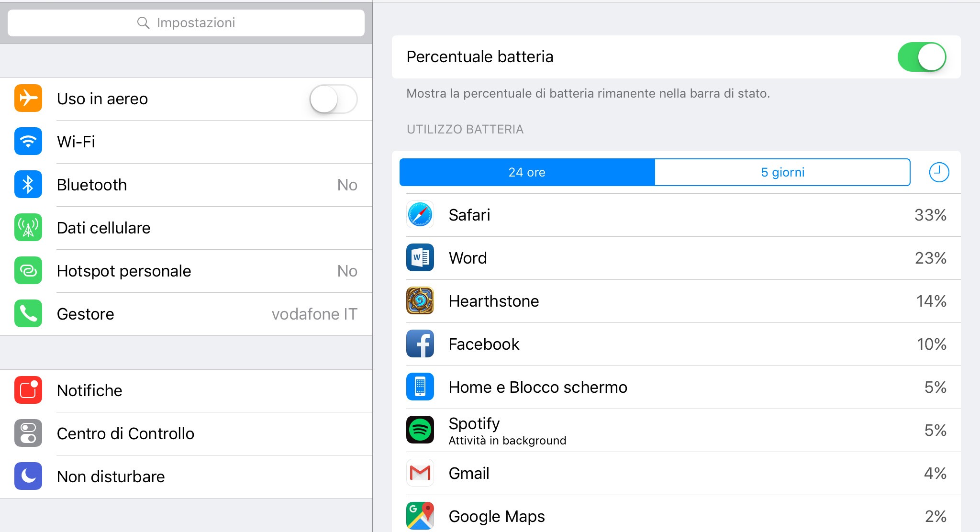980x532 pixels.
Task: Click the 10% Facebook value
Action: coord(931,344)
